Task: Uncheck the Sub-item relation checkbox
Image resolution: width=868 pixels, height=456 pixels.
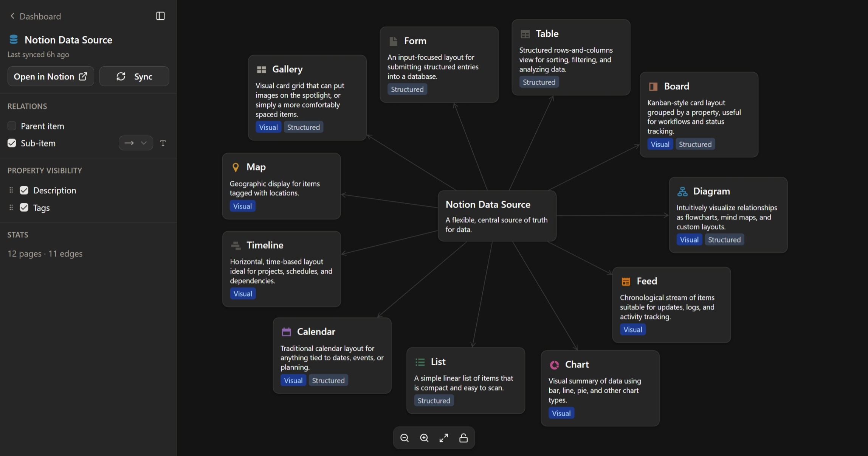Action: click(x=12, y=143)
